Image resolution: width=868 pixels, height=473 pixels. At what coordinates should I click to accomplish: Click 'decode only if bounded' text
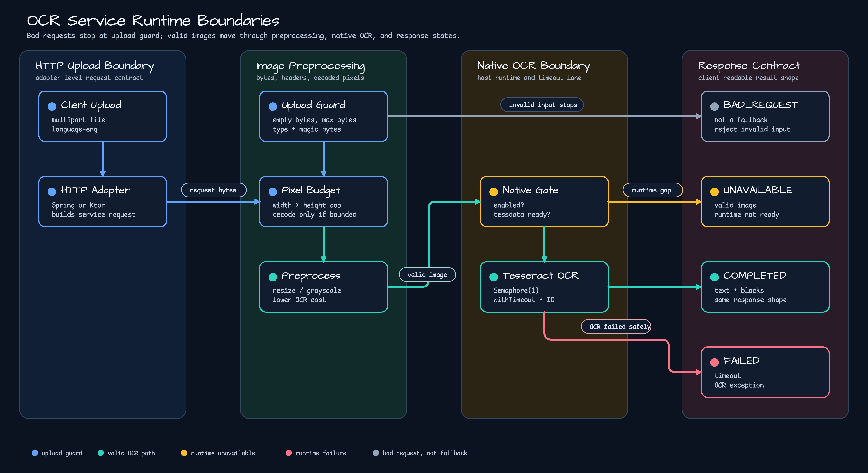(x=314, y=214)
